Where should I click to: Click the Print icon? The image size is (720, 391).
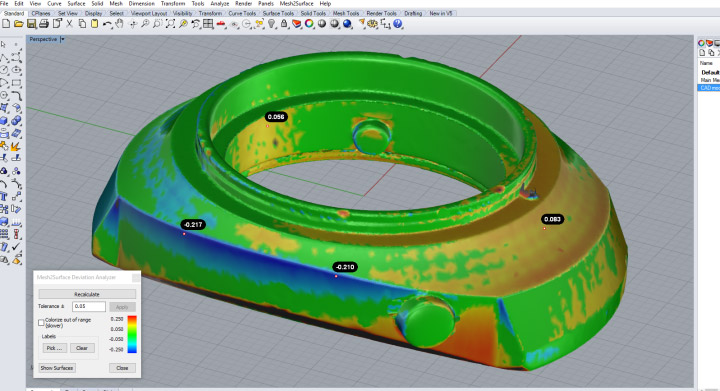pyautogui.click(x=44, y=24)
